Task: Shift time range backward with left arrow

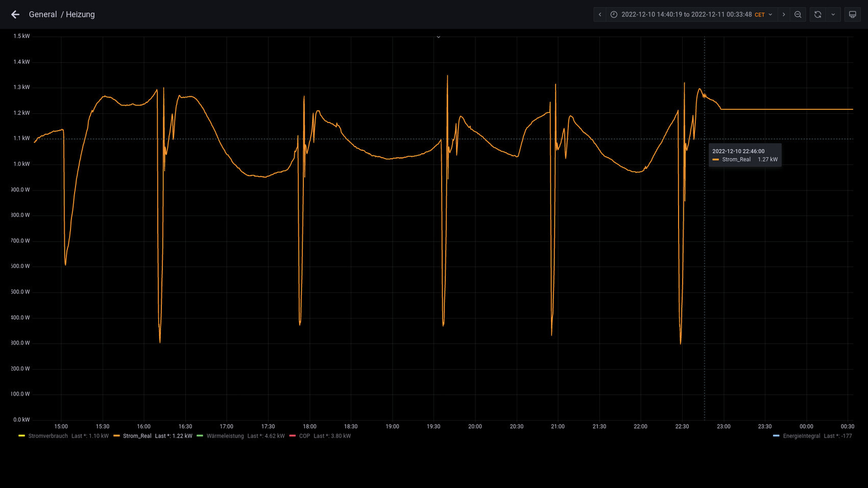Action: coord(600,14)
